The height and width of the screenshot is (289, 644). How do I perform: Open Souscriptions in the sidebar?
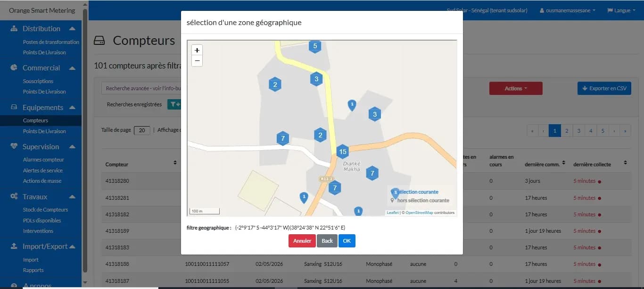(x=38, y=81)
